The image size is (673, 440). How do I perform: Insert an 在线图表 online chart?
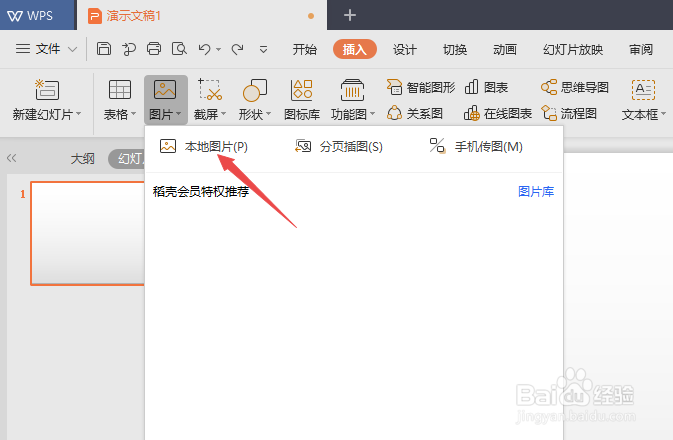click(498, 113)
